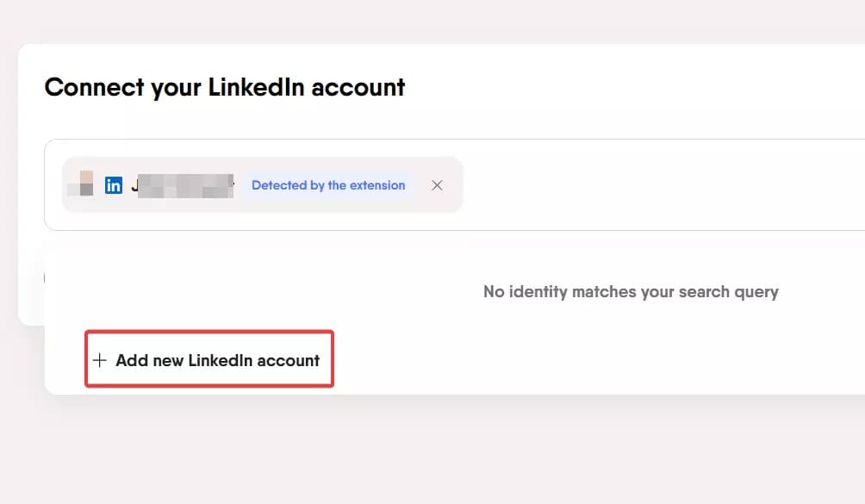The width and height of the screenshot is (865, 504).
Task: Click inside the identity search results area
Action: 517,293
